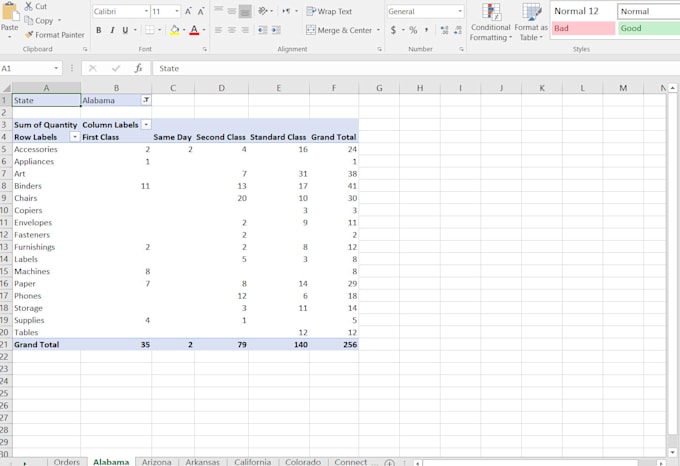
Task: Apply the Good cell style
Action: tap(649, 28)
